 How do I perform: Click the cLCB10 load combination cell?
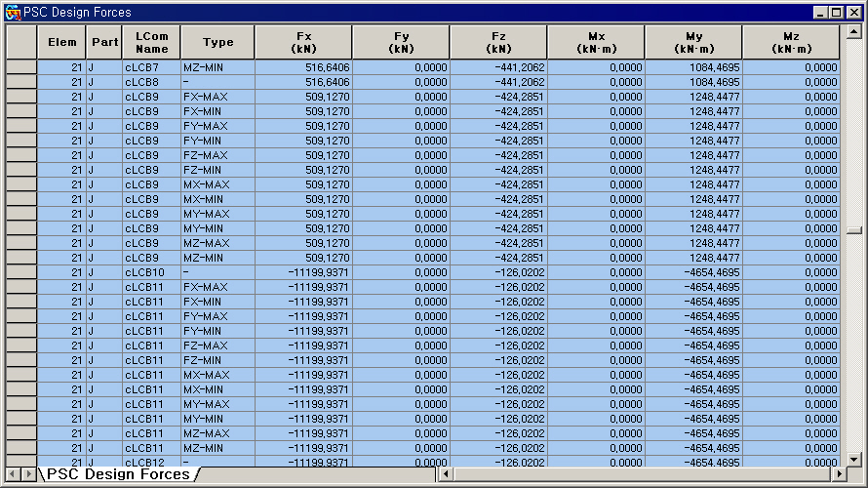pos(151,272)
